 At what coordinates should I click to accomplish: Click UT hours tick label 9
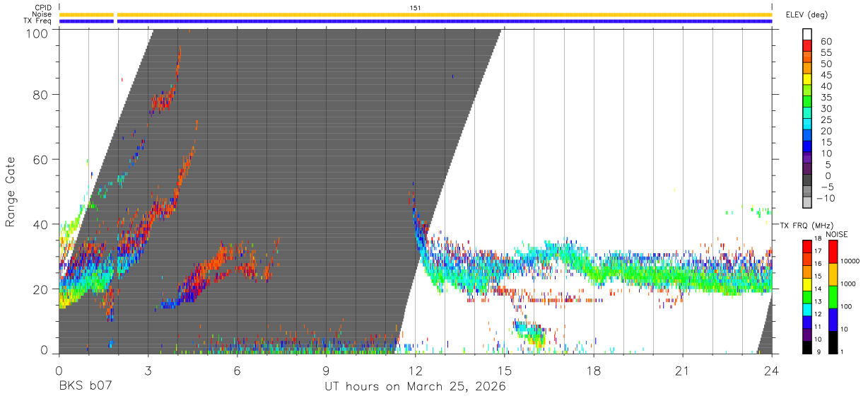click(x=327, y=370)
